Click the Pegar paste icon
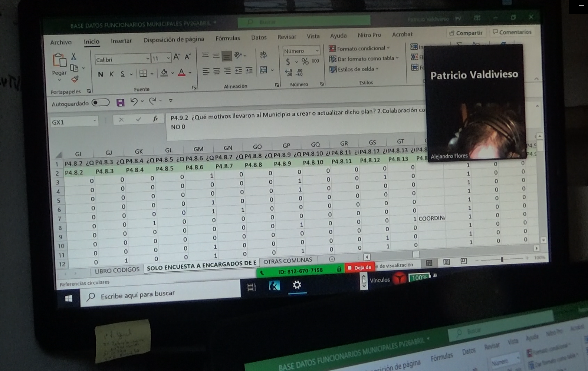This screenshot has width=588, height=371. pyautogui.click(x=59, y=60)
